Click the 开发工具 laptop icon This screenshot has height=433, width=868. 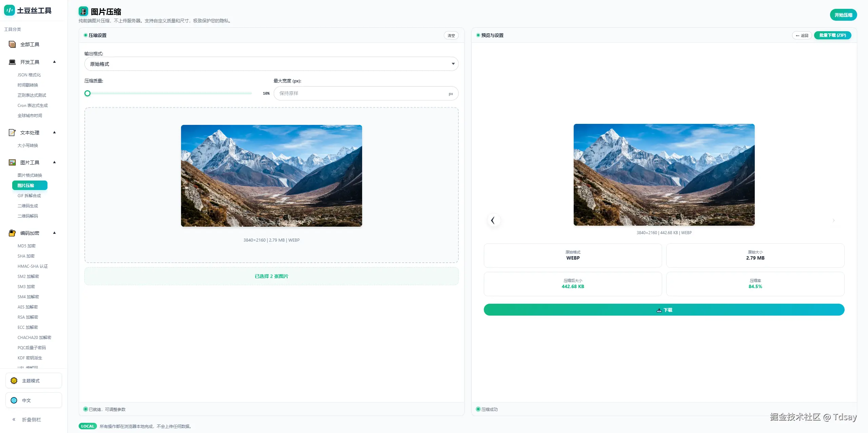click(x=12, y=62)
